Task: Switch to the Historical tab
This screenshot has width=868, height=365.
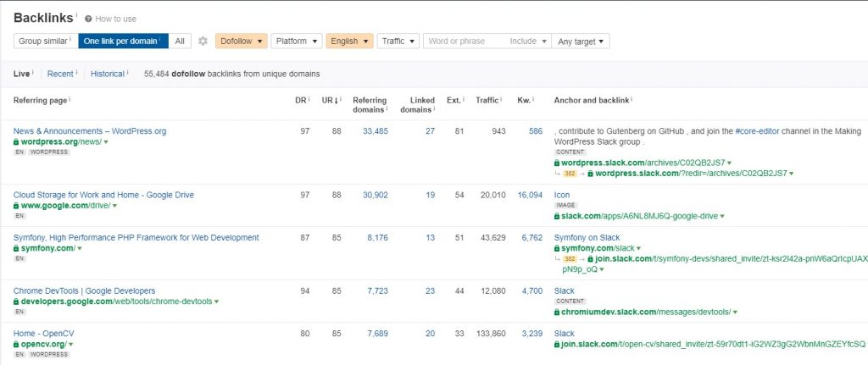Action: click(108, 74)
